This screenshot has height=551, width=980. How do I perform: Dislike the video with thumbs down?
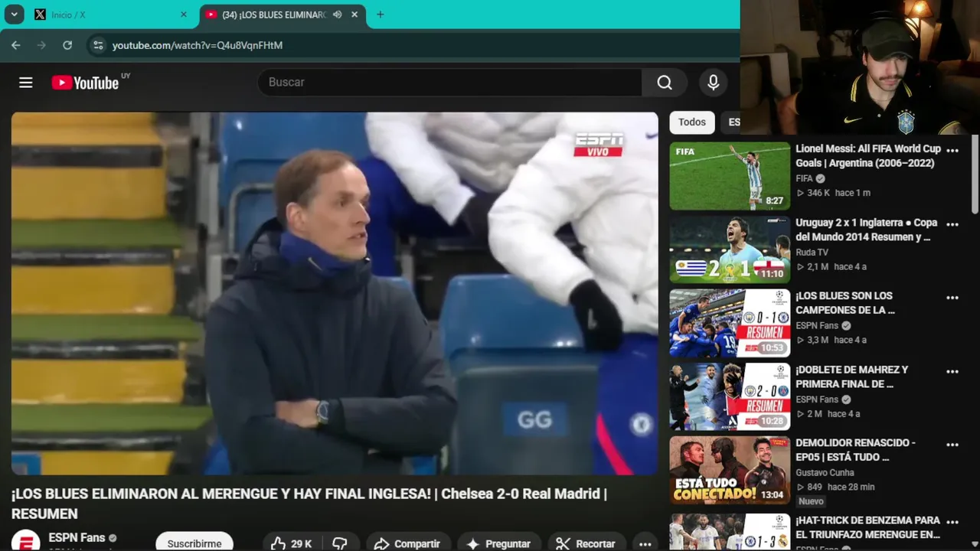[x=340, y=543]
